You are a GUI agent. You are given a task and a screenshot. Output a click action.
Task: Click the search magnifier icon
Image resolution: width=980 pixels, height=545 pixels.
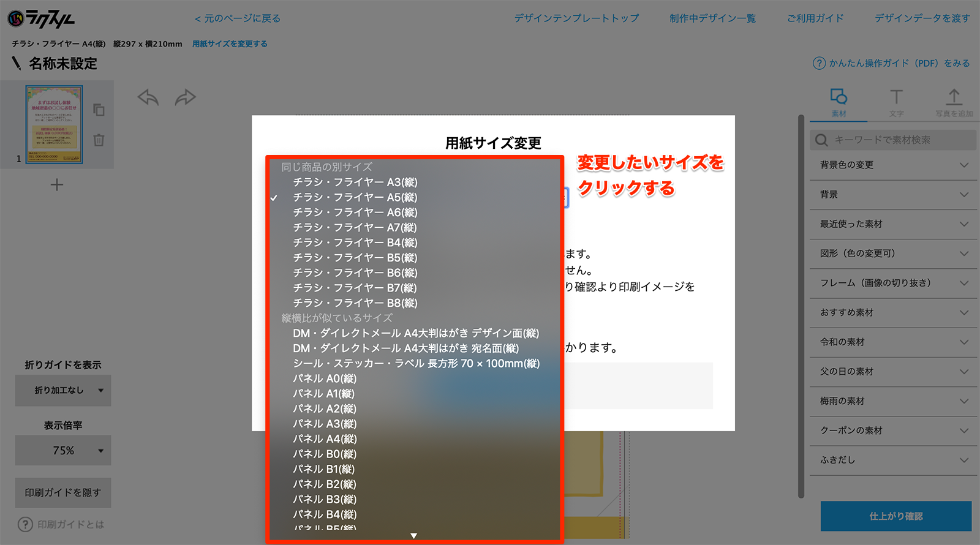(x=822, y=140)
